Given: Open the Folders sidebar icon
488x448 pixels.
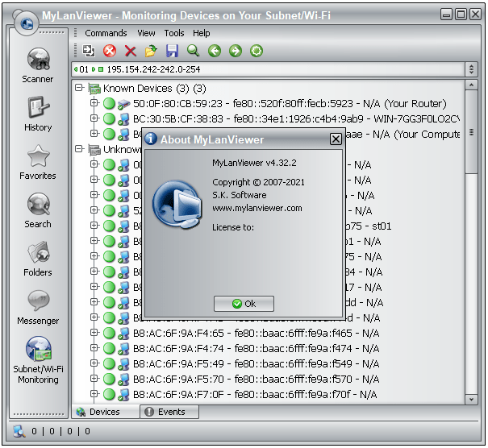Looking at the screenshot, I should click(38, 252).
